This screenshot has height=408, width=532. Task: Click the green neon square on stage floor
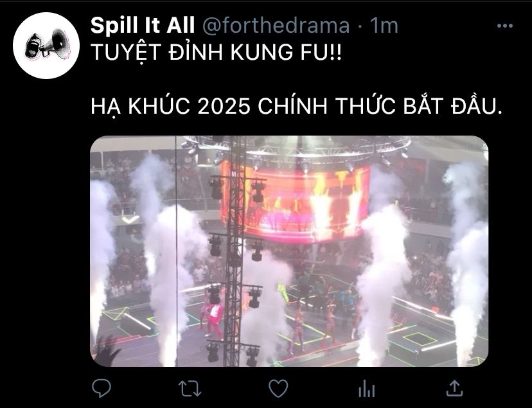420,339
